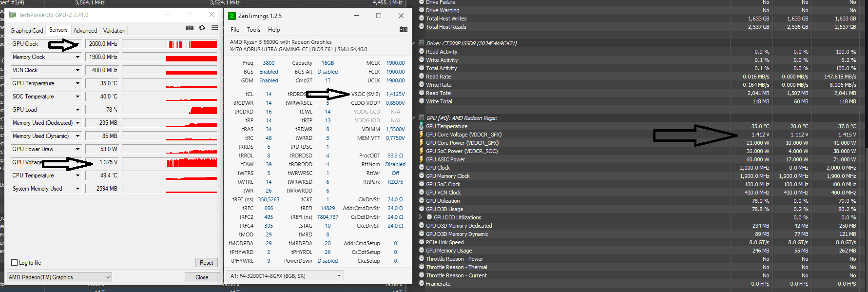Open the Memory Clock sensor dropdown

tap(77, 57)
